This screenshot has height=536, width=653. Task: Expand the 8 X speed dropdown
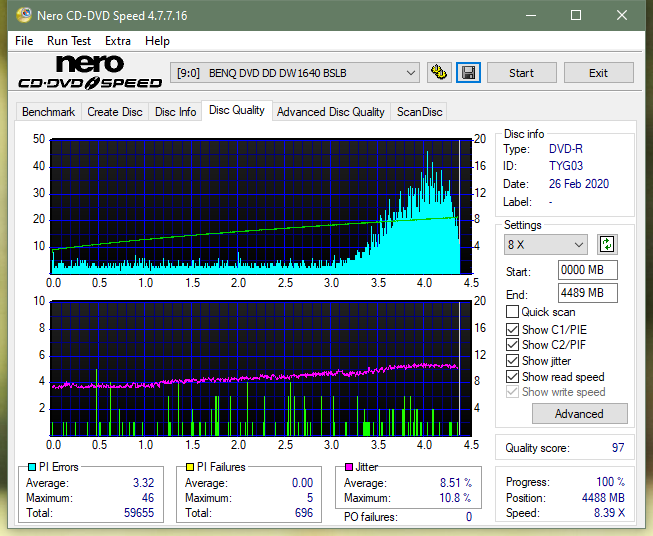coord(546,244)
